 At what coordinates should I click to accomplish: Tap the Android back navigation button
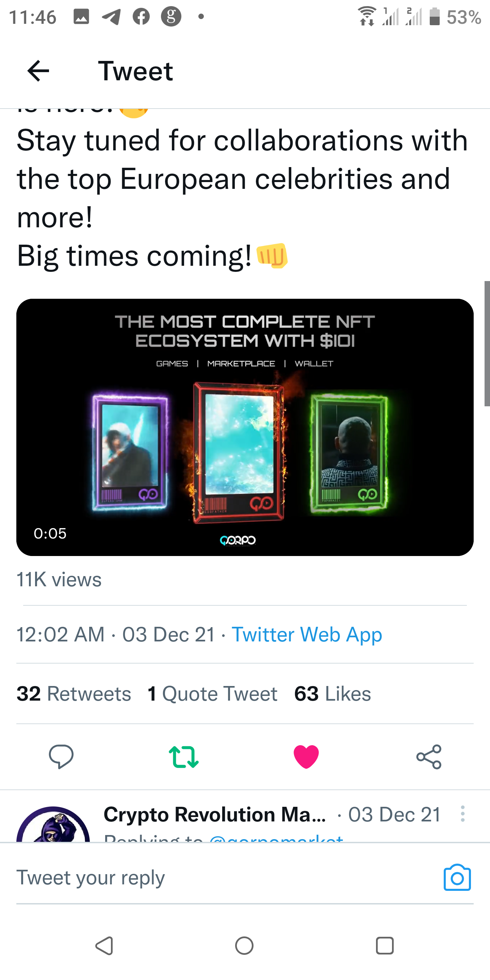[104, 946]
